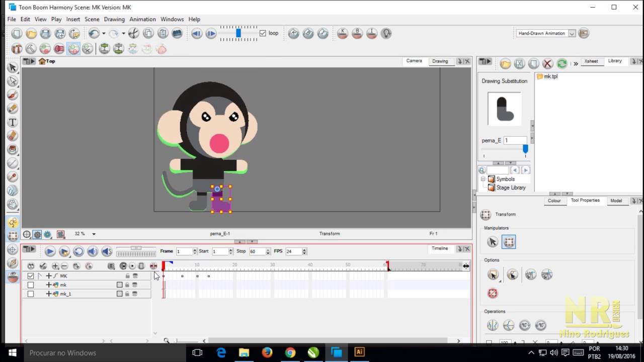Pick the Eraser tool in sidebar
The image size is (644, 362).
click(13, 136)
